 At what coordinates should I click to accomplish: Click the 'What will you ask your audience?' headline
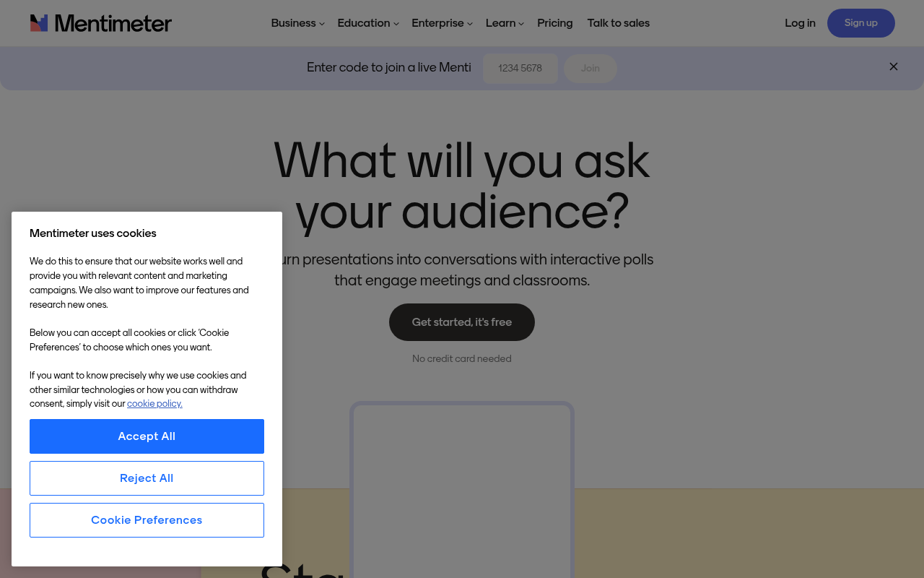(462, 186)
